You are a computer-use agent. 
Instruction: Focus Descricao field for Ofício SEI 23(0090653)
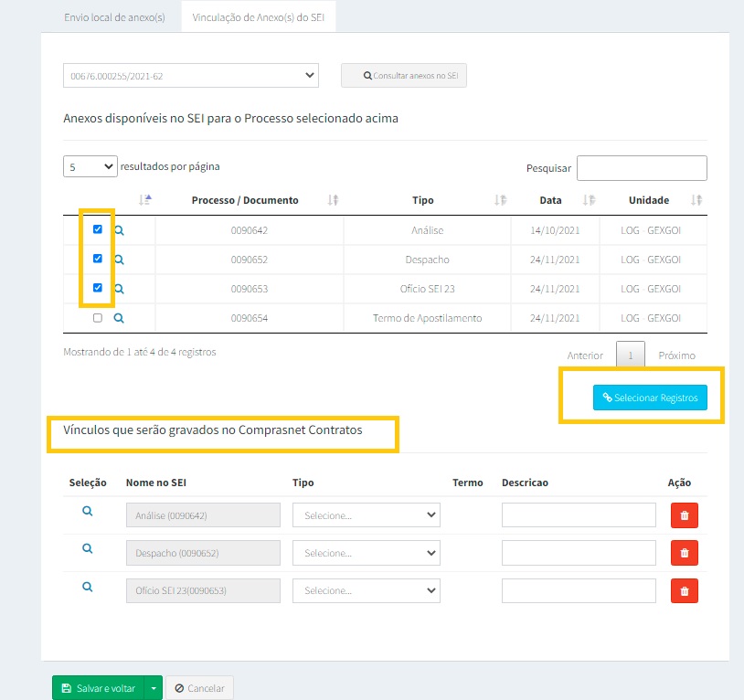pyautogui.click(x=579, y=591)
